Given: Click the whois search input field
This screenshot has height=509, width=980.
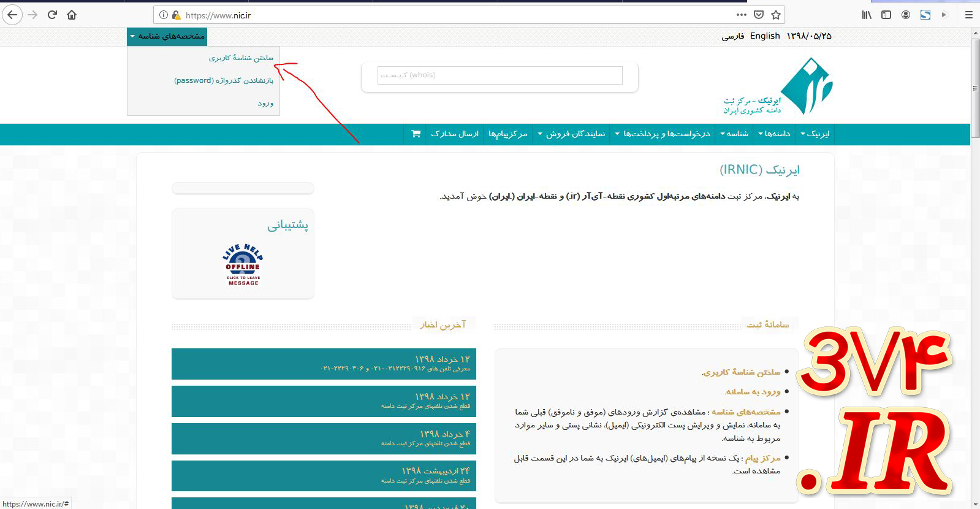Looking at the screenshot, I should pos(499,75).
